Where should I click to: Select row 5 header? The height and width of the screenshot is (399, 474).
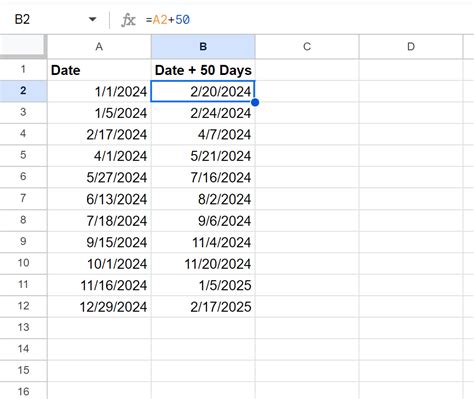point(23,155)
